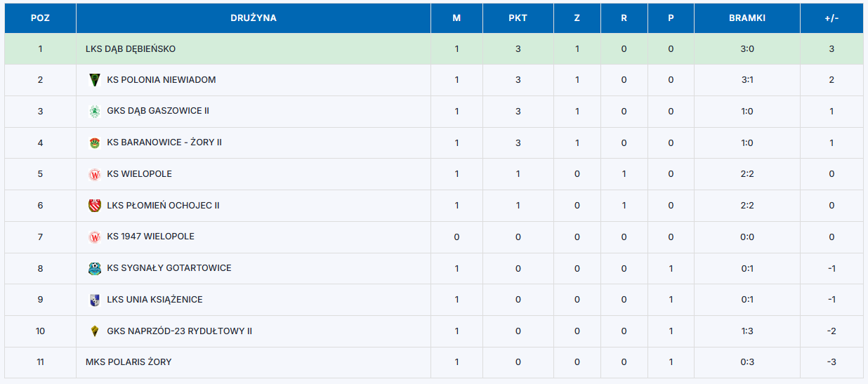868x384 pixels.
Task: Open the MKS Polaris Żory team link
Action: [x=129, y=362]
